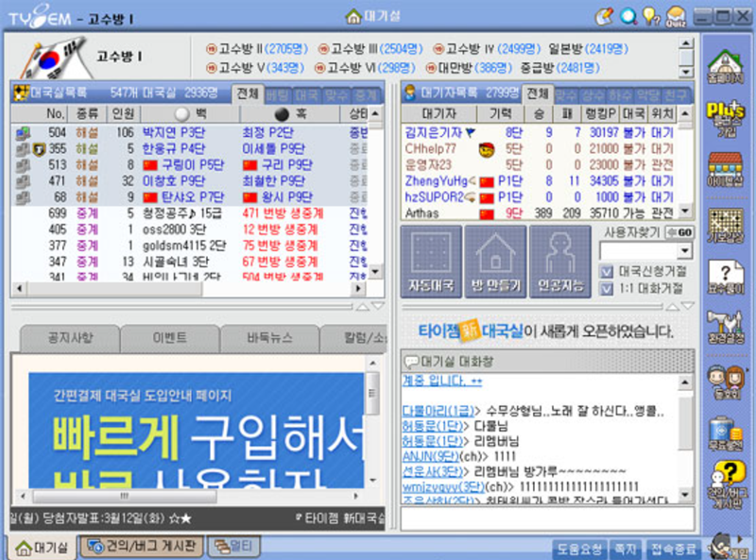Click the pencil memo icon in title bar
756x560 pixels.
604,17
